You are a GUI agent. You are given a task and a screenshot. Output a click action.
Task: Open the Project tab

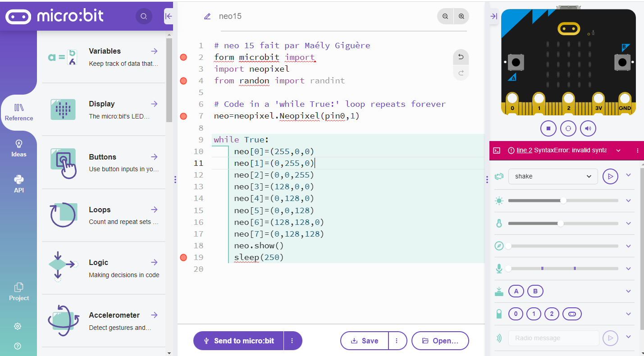pyautogui.click(x=19, y=292)
